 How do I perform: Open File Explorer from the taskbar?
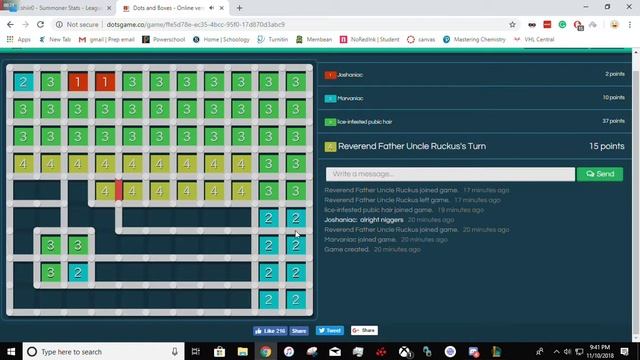(x=243, y=351)
